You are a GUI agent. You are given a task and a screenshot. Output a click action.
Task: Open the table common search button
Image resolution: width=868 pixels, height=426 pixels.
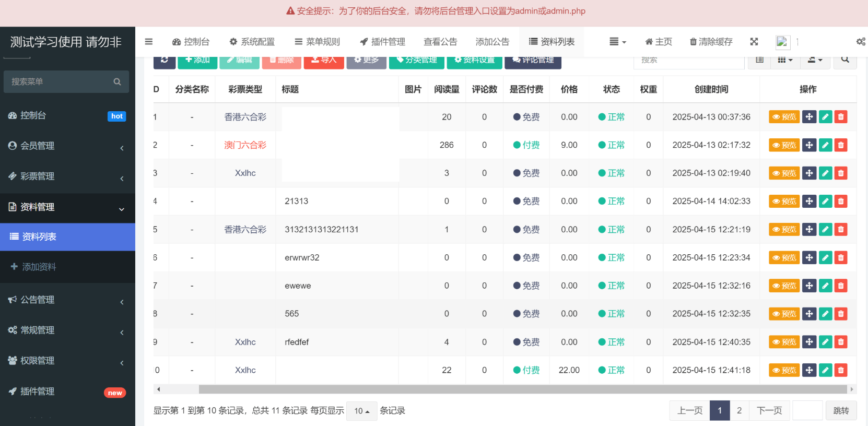pos(845,60)
